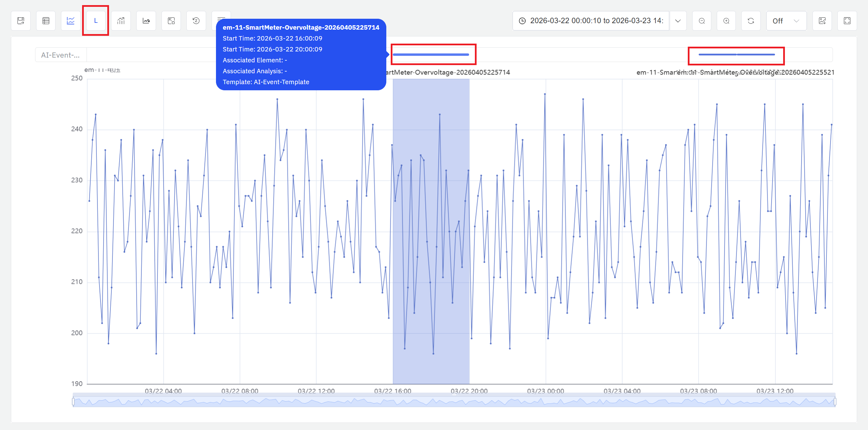The image size is (868, 430).
Task: Toggle fullscreen chart view
Action: pyautogui.click(x=847, y=21)
